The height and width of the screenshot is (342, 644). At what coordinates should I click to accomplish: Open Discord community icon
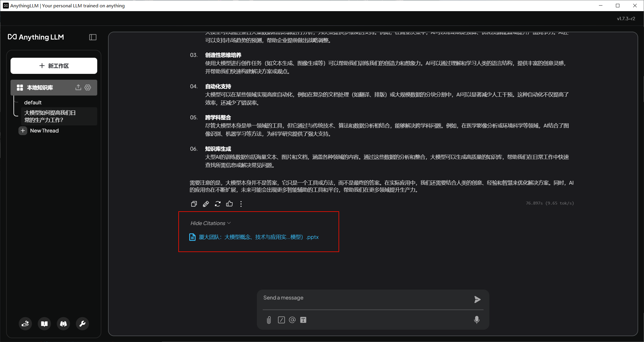(x=64, y=324)
